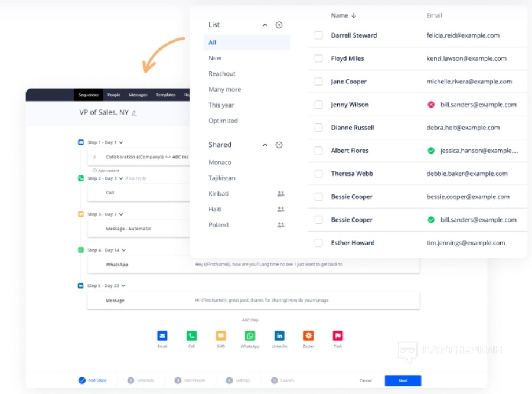Click the blue Next button

[403, 380]
